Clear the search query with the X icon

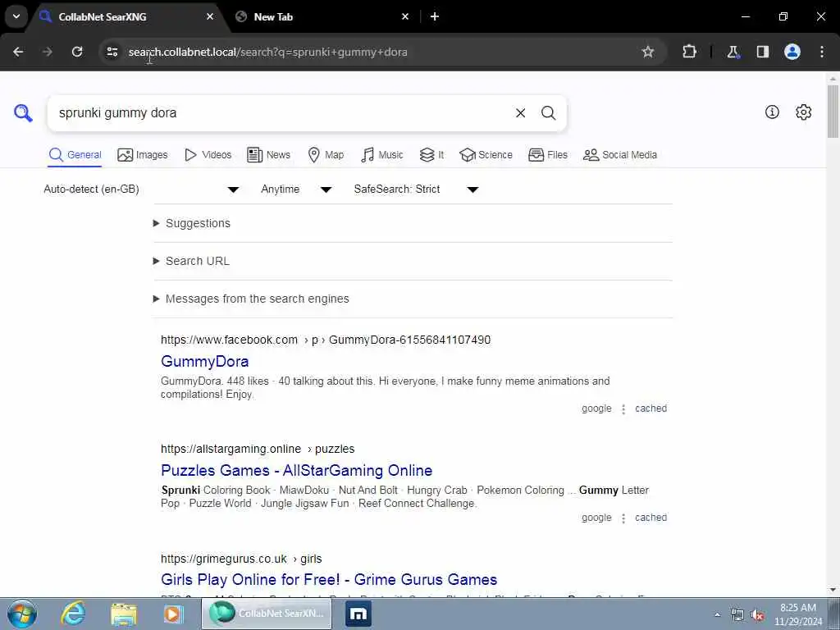pos(520,113)
